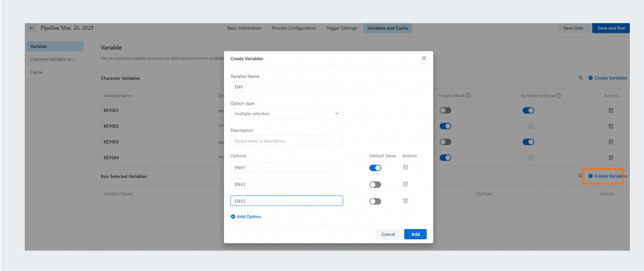The height and width of the screenshot is (271, 644).
Task: Click the Add button in dialog
Action: (415, 234)
